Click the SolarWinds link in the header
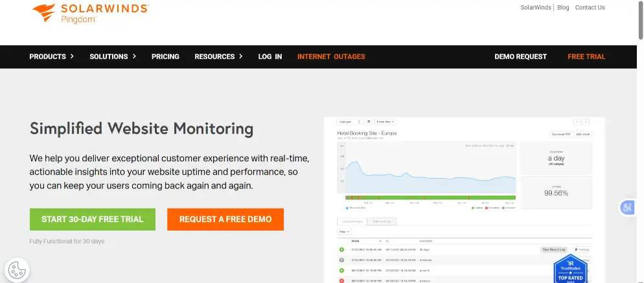The height and width of the screenshot is (283, 644). (536, 7)
